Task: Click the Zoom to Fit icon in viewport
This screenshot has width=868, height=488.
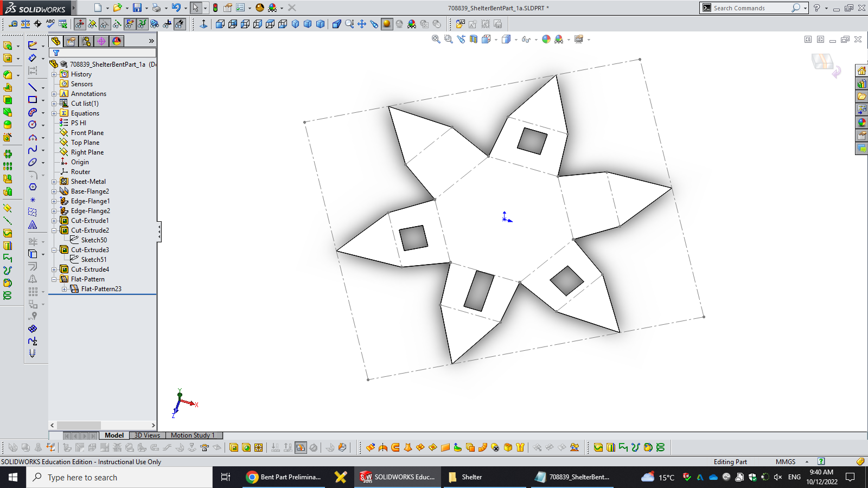Action: (436, 39)
